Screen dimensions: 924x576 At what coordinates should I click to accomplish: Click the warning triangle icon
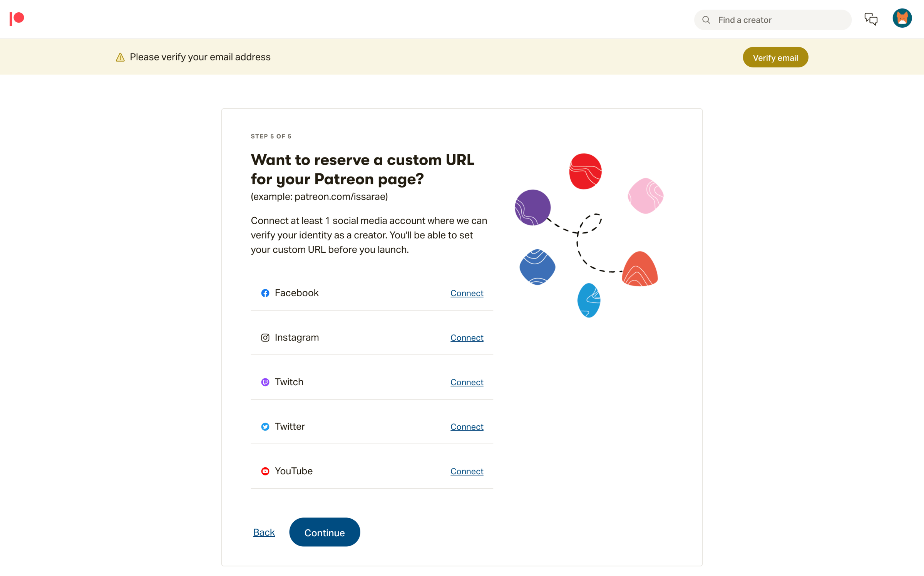tap(120, 57)
